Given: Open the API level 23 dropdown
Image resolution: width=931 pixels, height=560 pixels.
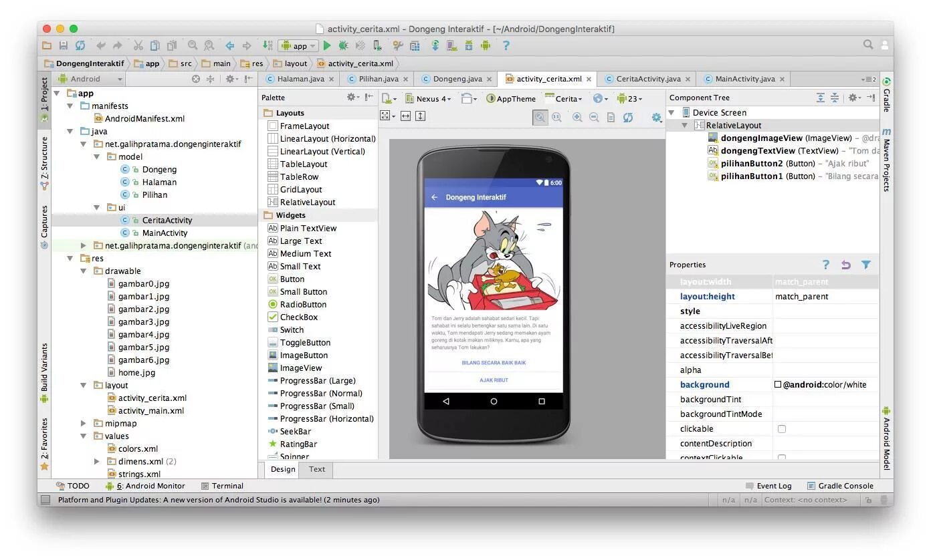Looking at the screenshot, I should [629, 98].
